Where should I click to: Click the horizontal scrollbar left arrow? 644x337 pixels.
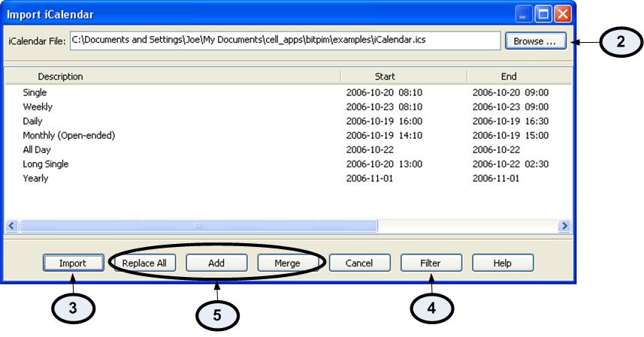pyautogui.click(x=11, y=226)
